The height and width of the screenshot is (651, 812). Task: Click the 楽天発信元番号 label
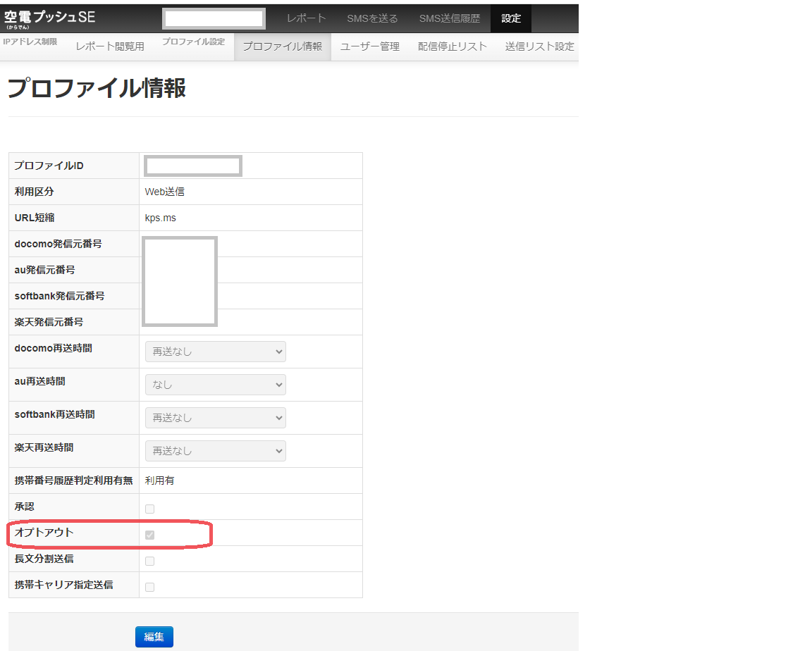pyautogui.click(x=49, y=322)
